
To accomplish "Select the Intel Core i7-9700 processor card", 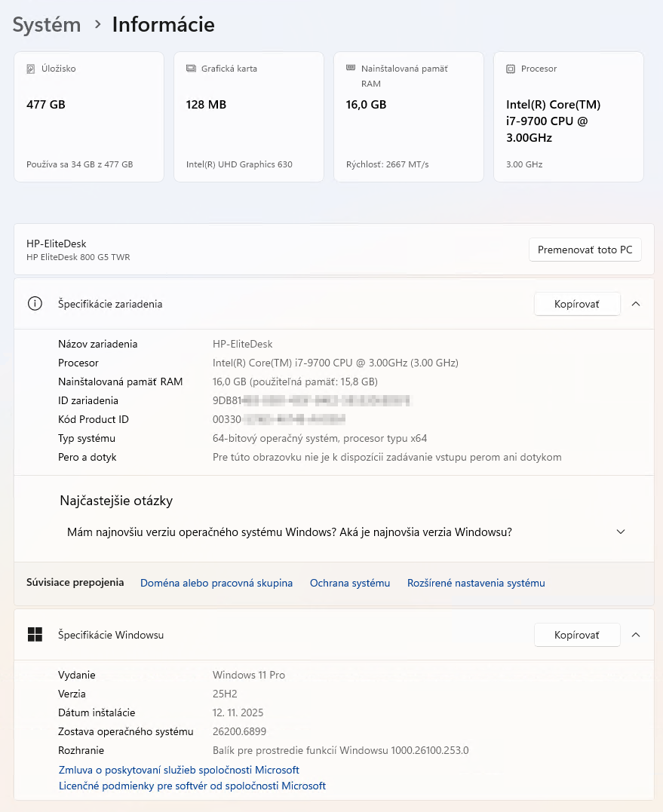I will point(569,117).
